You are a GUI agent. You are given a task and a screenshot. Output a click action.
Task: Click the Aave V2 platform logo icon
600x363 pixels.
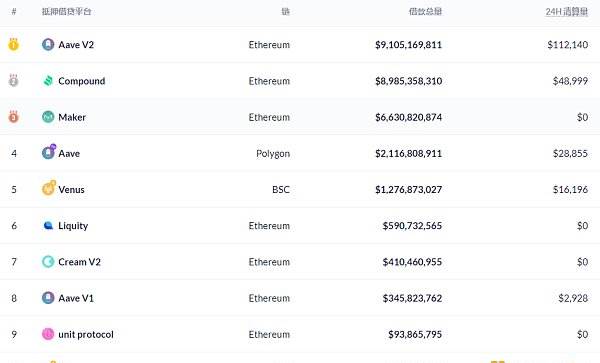pos(48,44)
